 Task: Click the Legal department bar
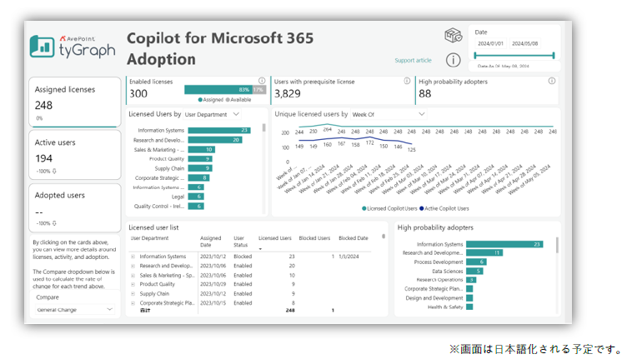point(196,197)
